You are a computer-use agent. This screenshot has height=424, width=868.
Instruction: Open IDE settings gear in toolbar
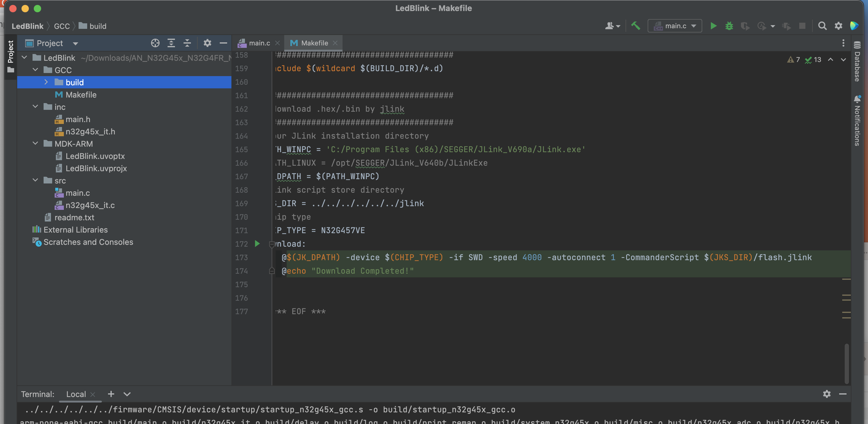point(838,26)
